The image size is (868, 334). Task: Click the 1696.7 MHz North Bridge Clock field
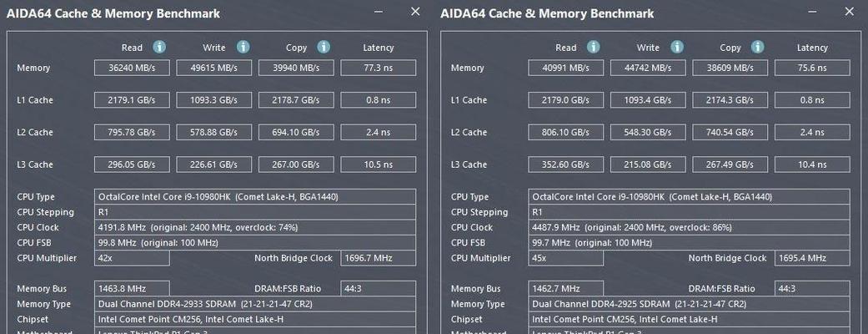point(378,259)
